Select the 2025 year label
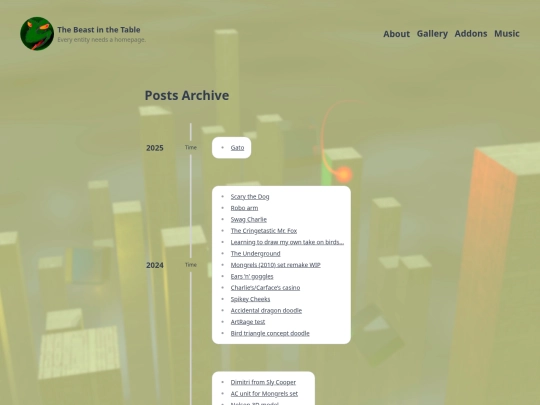The width and height of the screenshot is (540, 405). 155,148
